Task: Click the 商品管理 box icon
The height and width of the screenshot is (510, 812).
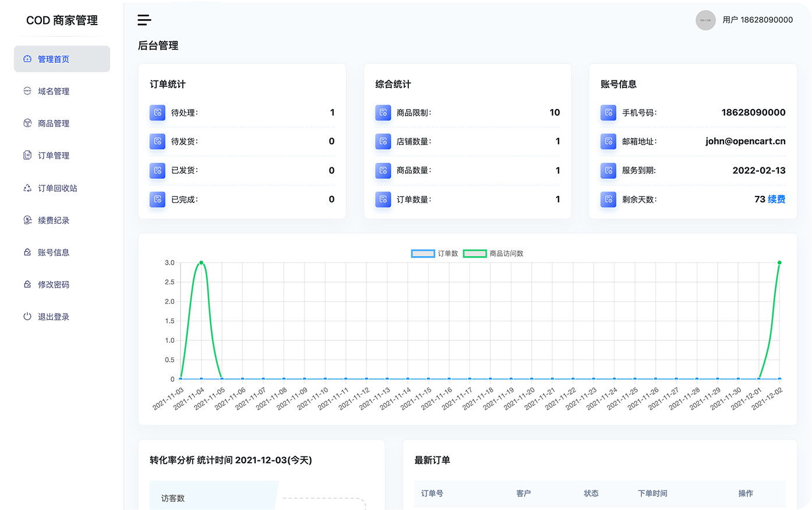Action: click(x=27, y=123)
